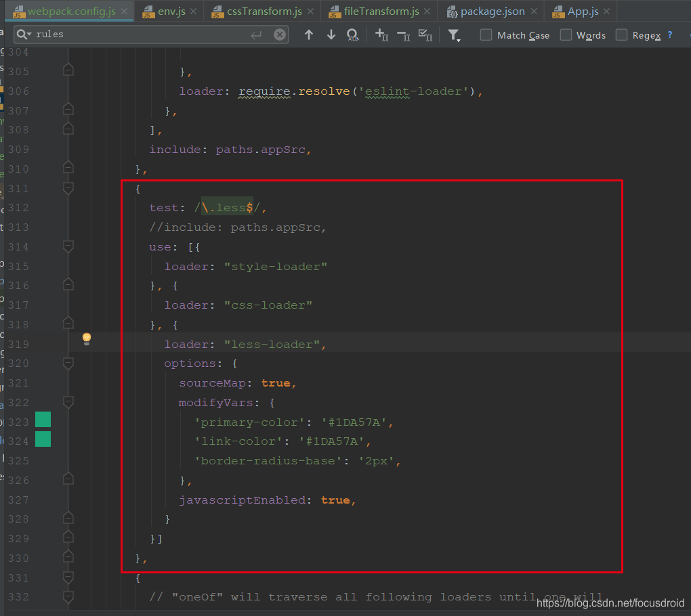Collapse the use array fold at line 314
This screenshot has width=691, height=616.
click(x=68, y=246)
